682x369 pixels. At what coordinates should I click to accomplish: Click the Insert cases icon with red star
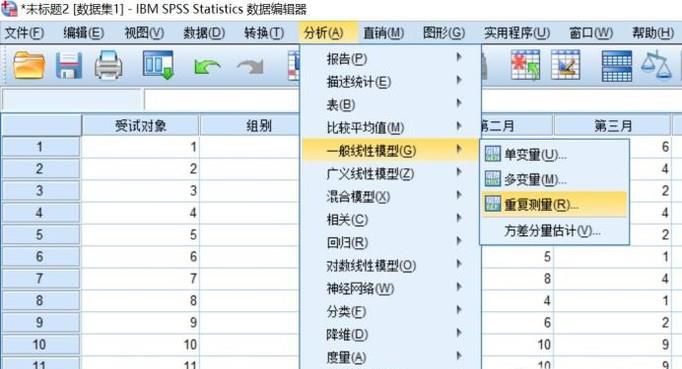[x=525, y=65]
